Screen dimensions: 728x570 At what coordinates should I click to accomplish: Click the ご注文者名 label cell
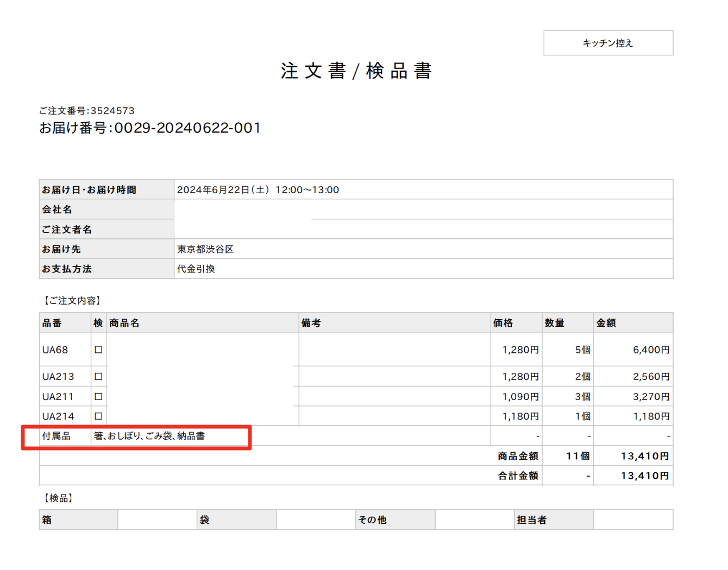tap(106, 229)
